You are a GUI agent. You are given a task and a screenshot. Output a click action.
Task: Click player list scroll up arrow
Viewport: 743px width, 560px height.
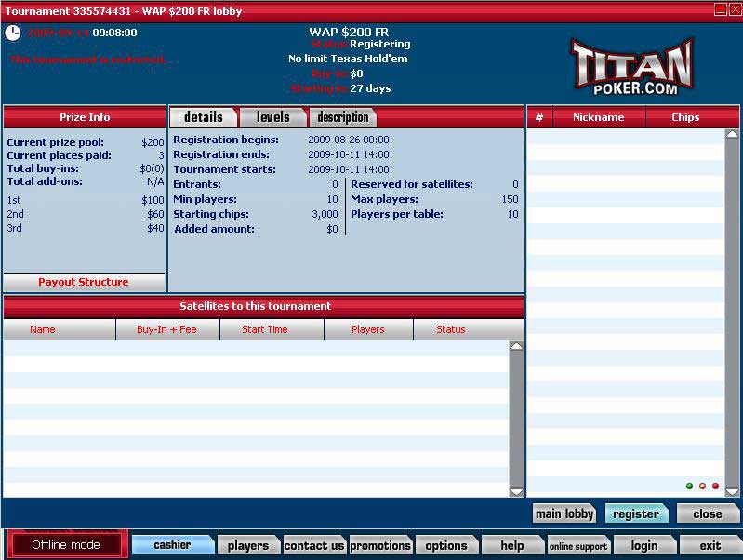[732, 134]
